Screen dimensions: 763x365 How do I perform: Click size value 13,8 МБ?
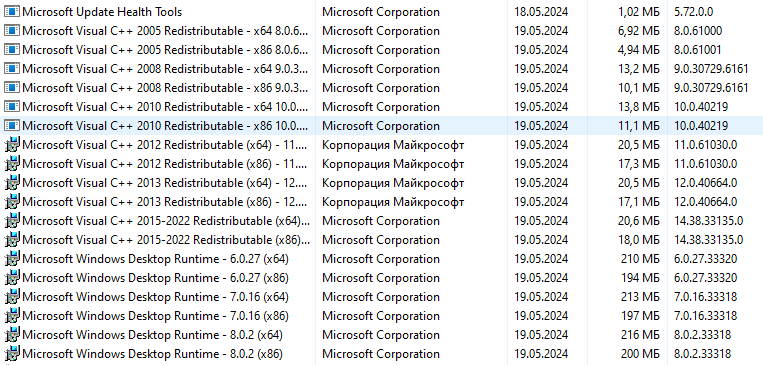639,107
